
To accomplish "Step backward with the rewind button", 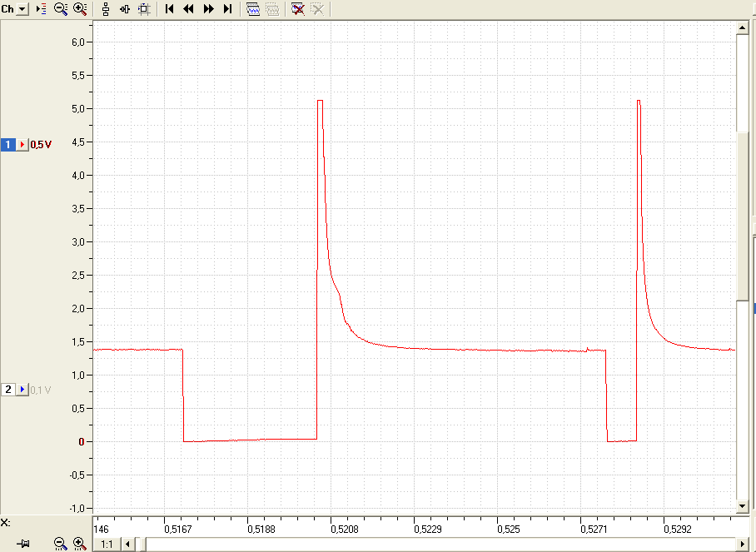I will (188, 8).
